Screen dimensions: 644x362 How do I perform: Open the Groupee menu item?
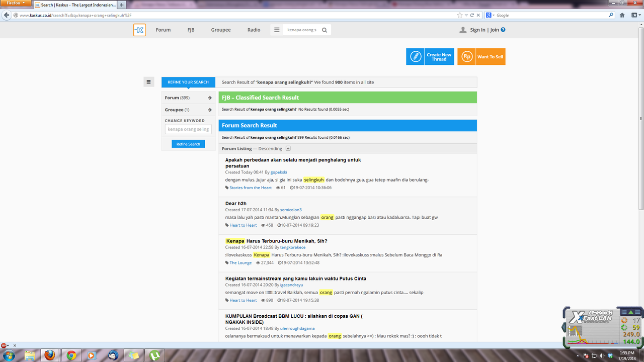coord(221,30)
